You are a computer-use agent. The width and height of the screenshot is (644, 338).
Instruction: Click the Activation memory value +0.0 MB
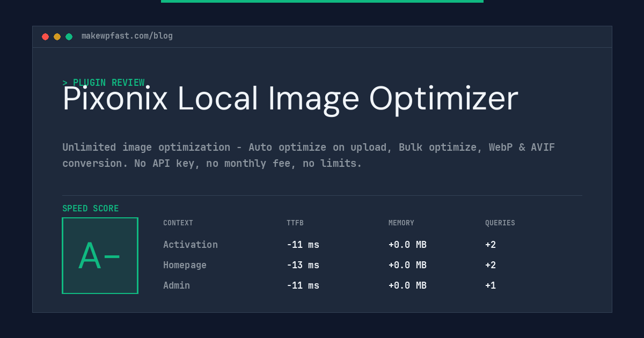pyautogui.click(x=407, y=245)
